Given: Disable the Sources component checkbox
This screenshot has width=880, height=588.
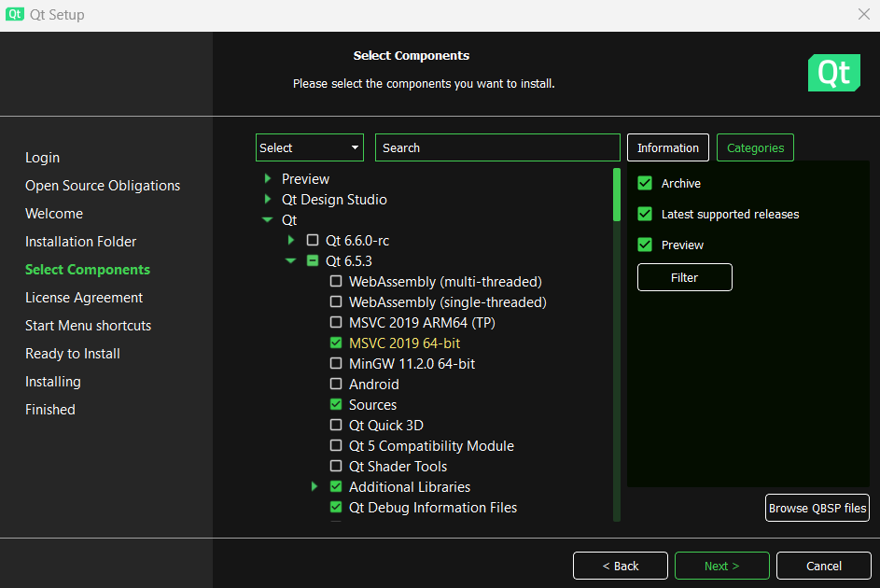Looking at the screenshot, I should (336, 405).
